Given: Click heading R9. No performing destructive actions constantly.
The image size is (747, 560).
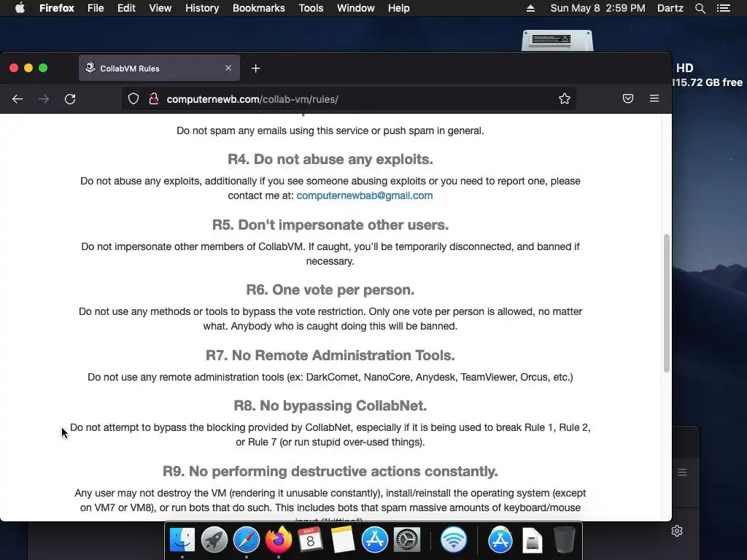Looking at the screenshot, I should tap(330, 472).
